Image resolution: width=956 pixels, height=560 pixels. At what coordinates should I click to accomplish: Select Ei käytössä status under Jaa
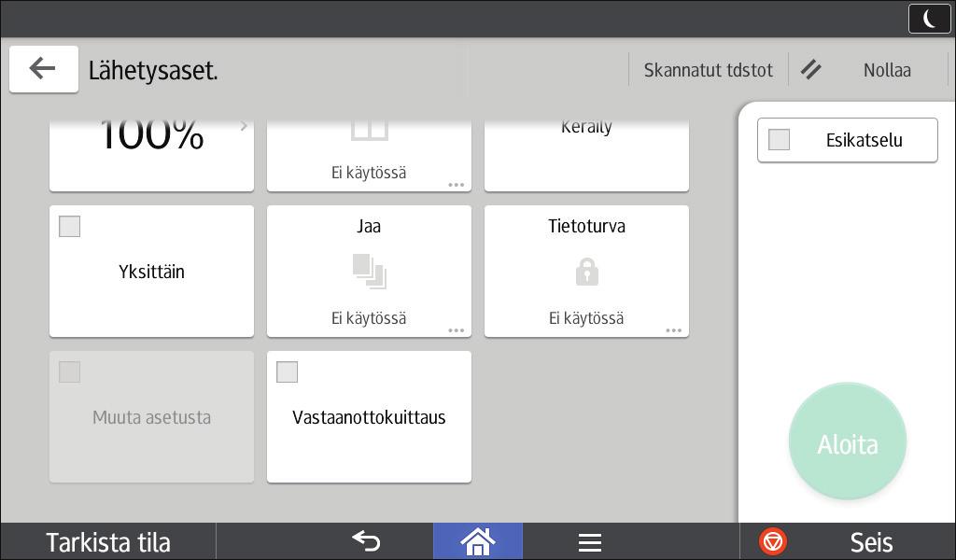pyautogui.click(x=369, y=318)
